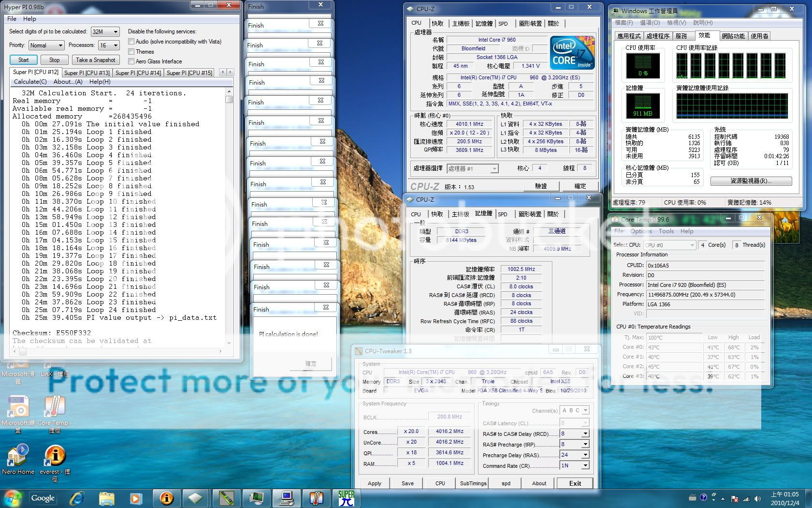Open the Calculate(C) menu in Super PI
The height and width of the screenshot is (508, 812).
click(x=30, y=82)
